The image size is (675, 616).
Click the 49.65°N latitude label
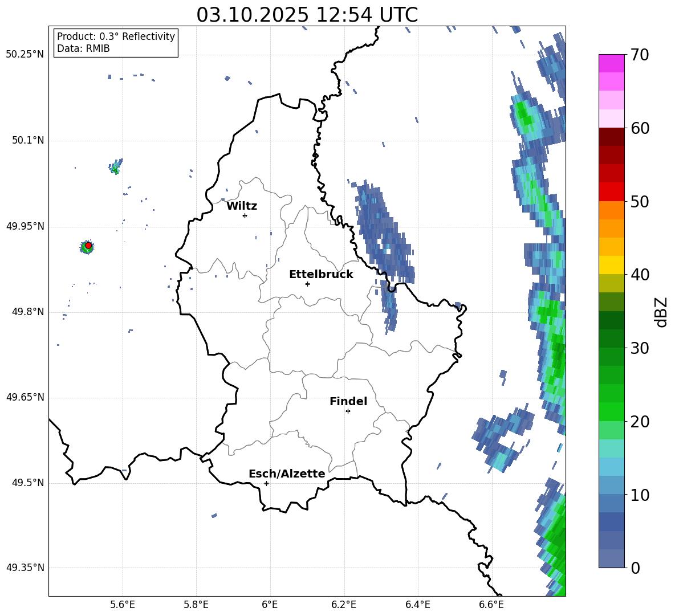click(25, 397)
